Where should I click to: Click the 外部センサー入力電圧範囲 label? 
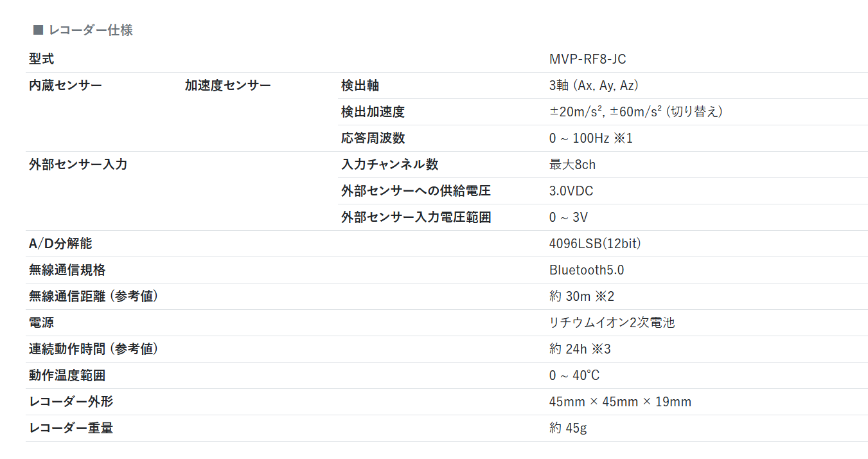point(416,217)
